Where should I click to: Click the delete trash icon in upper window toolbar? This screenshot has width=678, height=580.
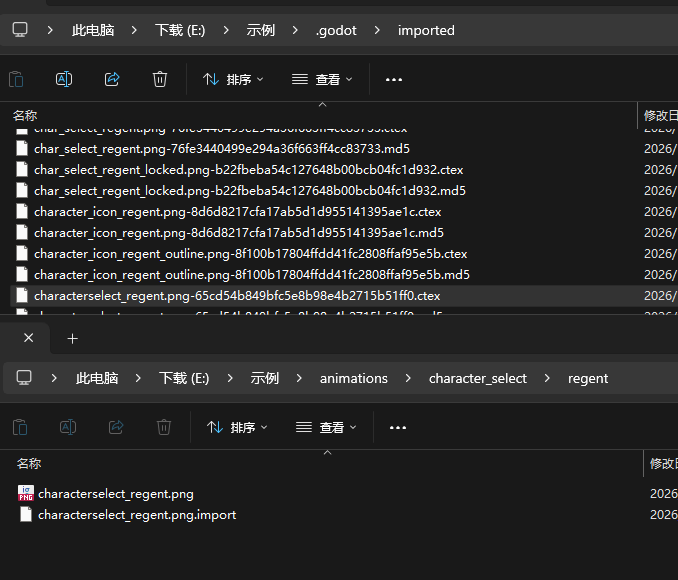point(160,80)
